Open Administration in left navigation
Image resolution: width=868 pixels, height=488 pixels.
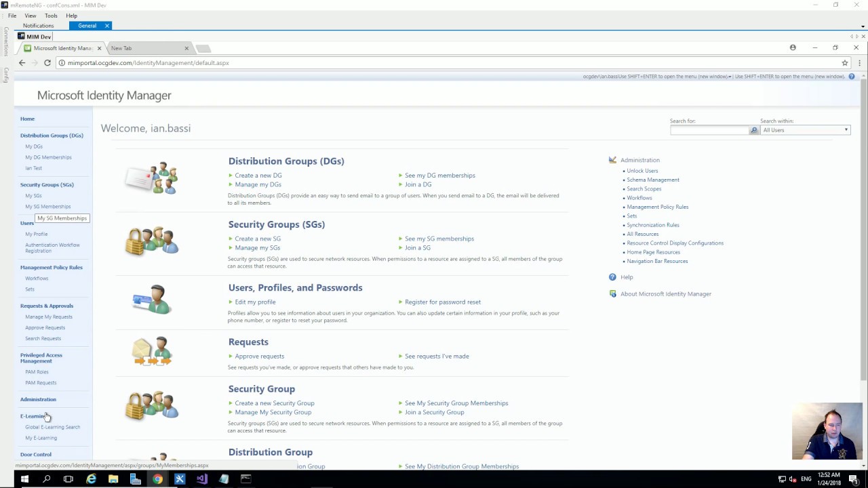pos(38,400)
